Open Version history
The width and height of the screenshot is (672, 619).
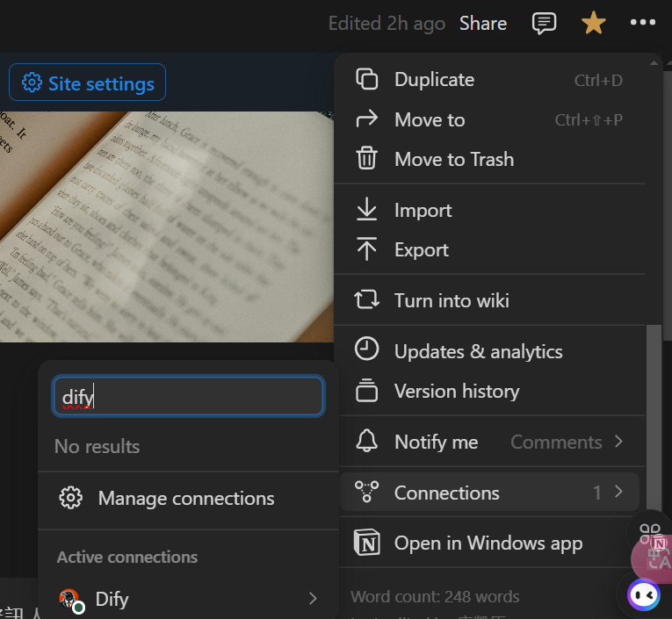pos(489,391)
